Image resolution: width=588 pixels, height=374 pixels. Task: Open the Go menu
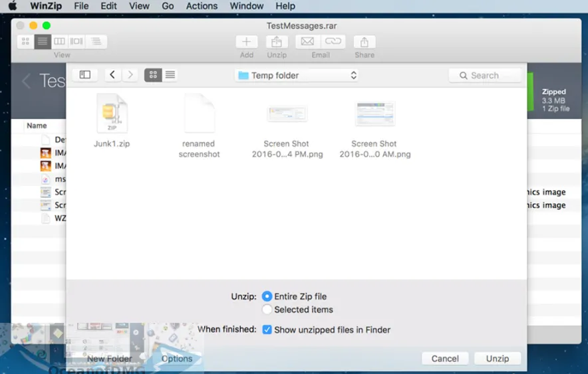click(x=168, y=6)
